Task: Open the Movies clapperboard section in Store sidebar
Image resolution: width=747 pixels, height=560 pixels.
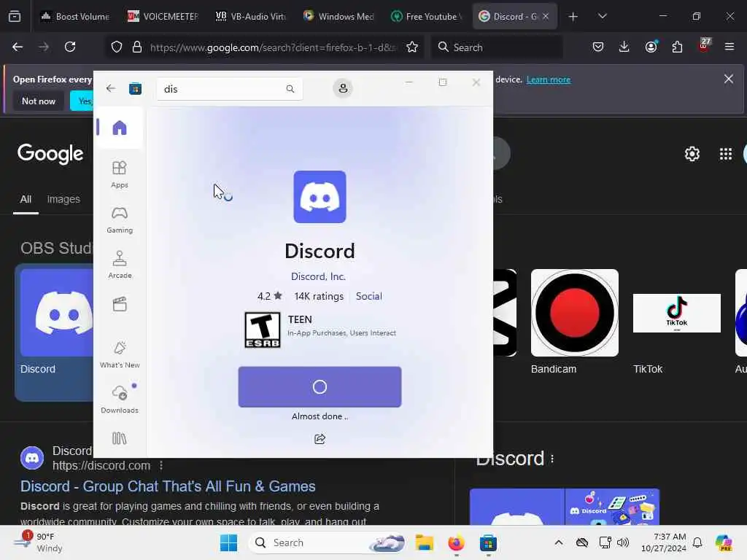Action: tap(120, 304)
